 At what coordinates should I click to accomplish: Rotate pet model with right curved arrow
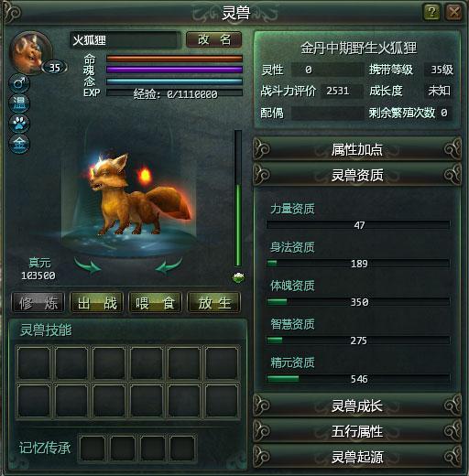(x=169, y=265)
